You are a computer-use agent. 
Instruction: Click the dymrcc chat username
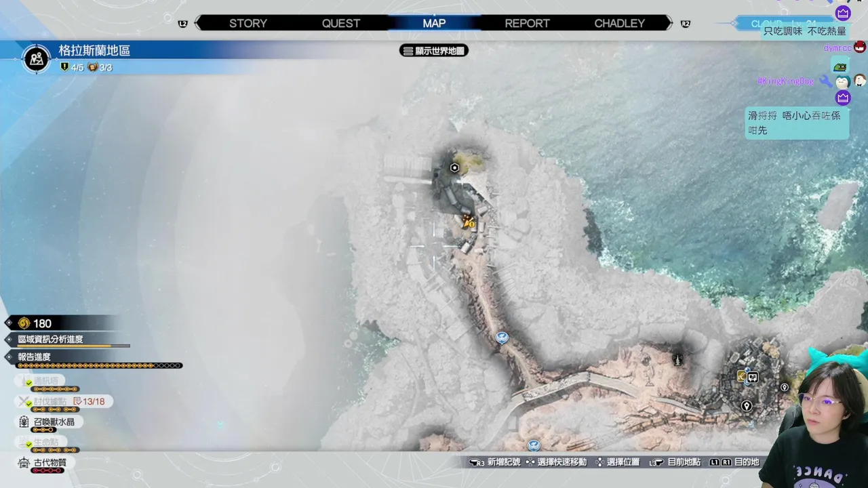click(837, 48)
